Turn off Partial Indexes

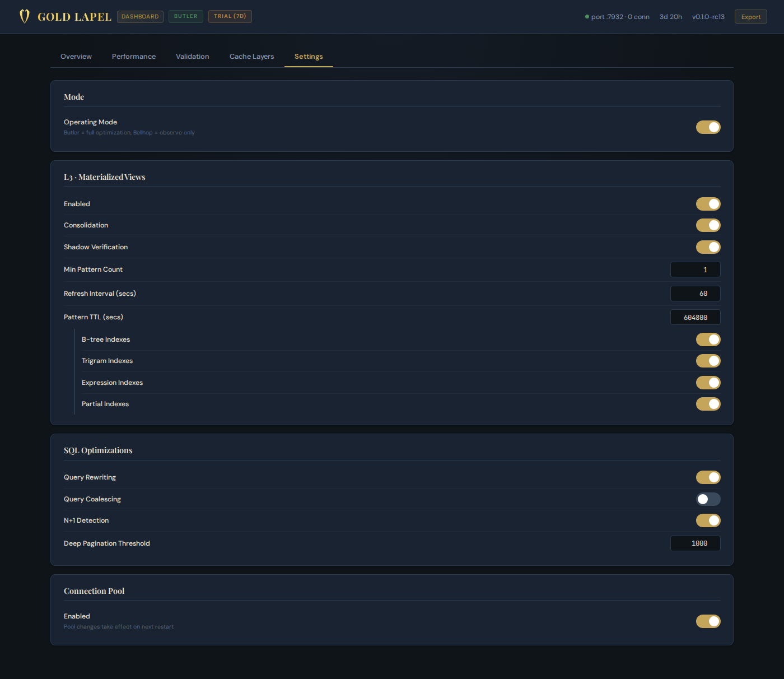coord(708,404)
